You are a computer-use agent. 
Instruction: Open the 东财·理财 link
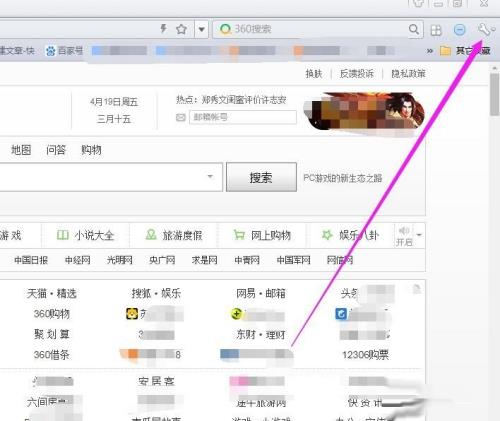coord(261,334)
